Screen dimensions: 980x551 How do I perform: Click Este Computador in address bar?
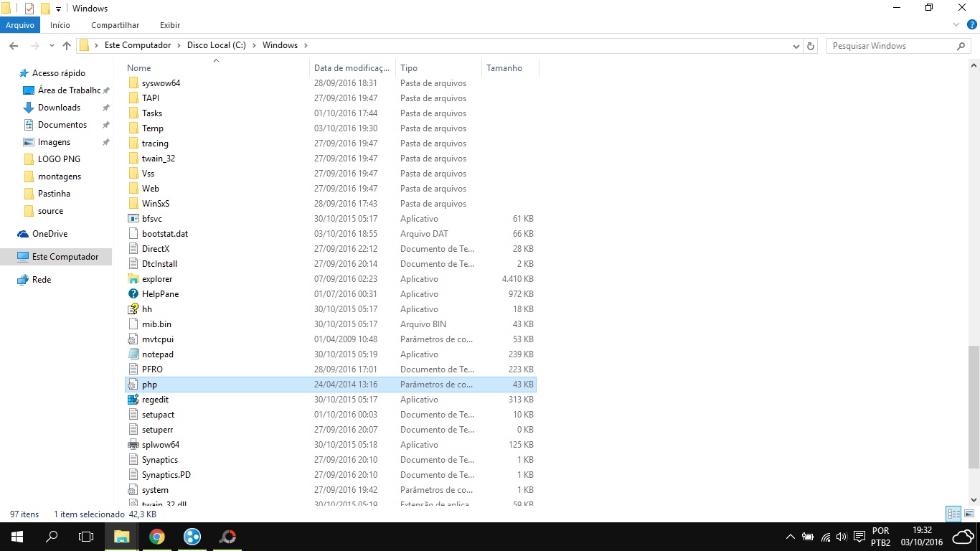(138, 45)
